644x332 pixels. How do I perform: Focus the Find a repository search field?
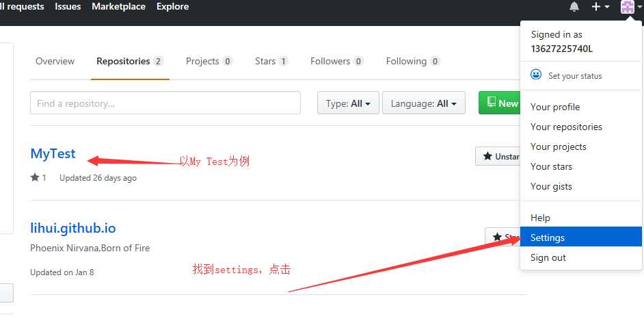pyautogui.click(x=165, y=103)
